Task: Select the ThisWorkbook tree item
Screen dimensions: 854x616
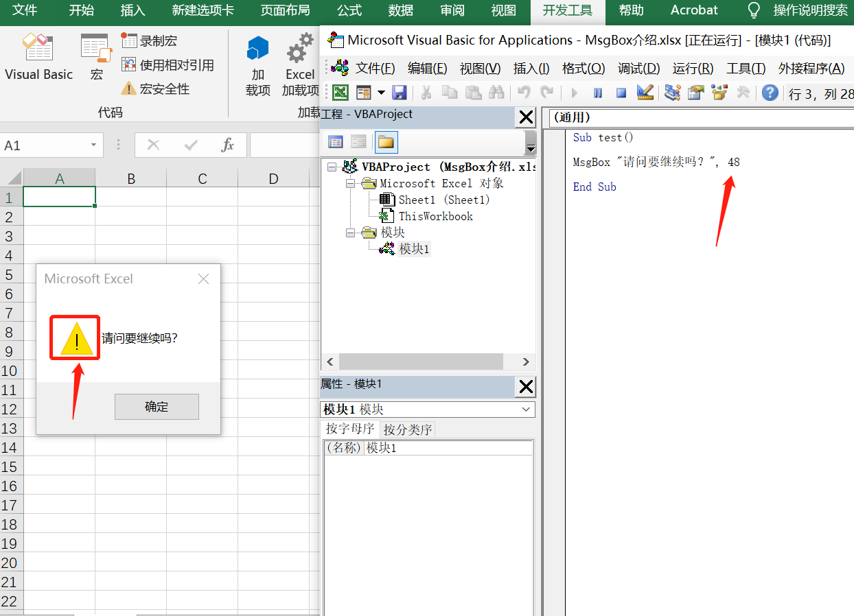Action: click(435, 215)
